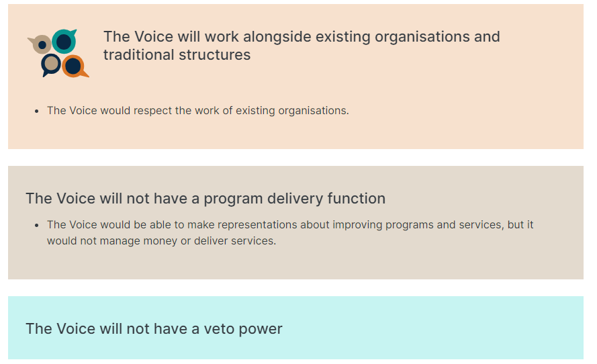Click the tan speech bubble icon
This screenshot has height=364, width=597.
click(40, 44)
